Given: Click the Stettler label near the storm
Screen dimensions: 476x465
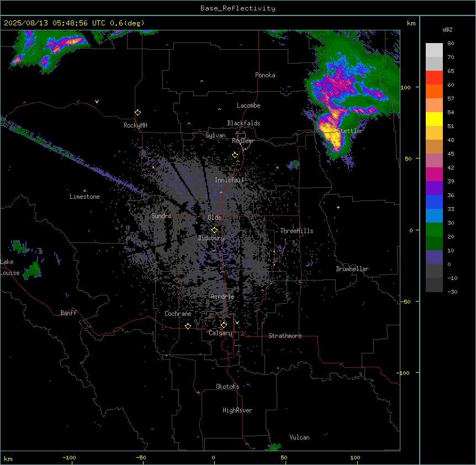Looking at the screenshot, I should point(350,131).
